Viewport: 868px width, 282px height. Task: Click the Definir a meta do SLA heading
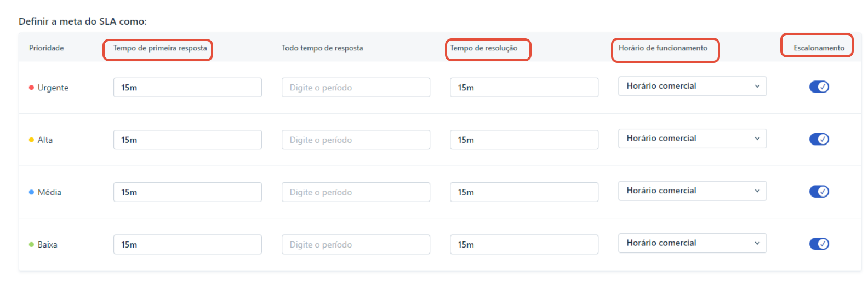[83, 21]
